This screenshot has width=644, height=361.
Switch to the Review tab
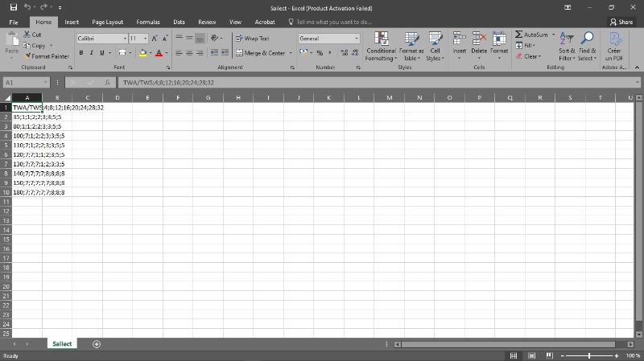207,23
